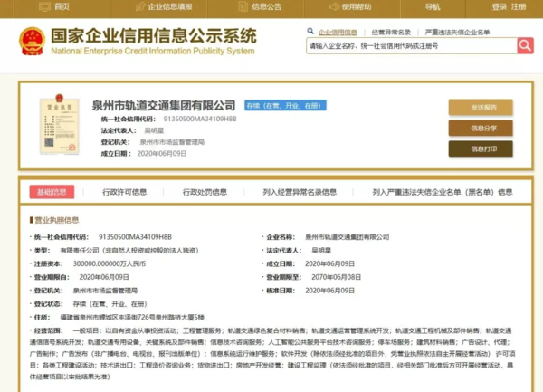Click the 登录 login link
Screen dimensions: 543x392
click(499, 6)
